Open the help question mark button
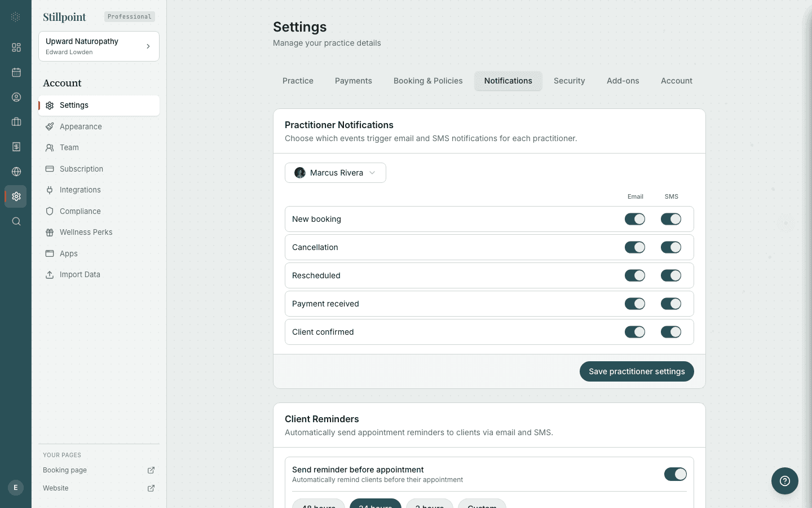 pyautogui.click(x=785, y=481)
